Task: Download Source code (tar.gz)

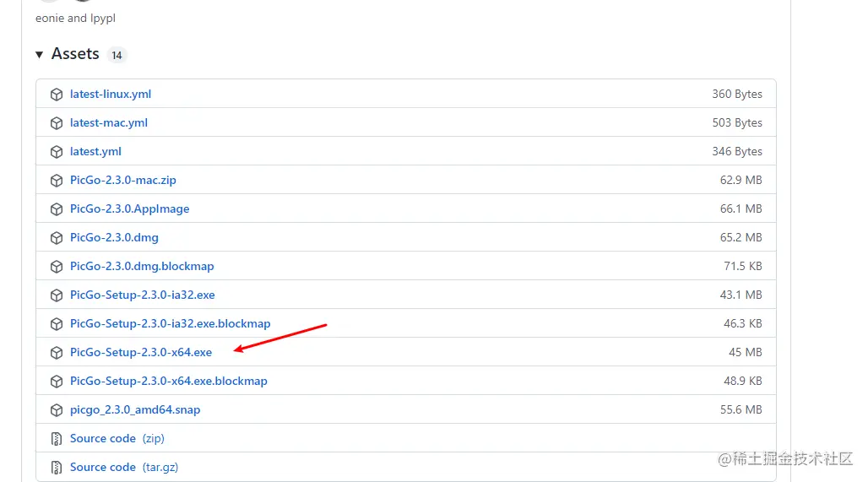Action: tap(124, 467)
